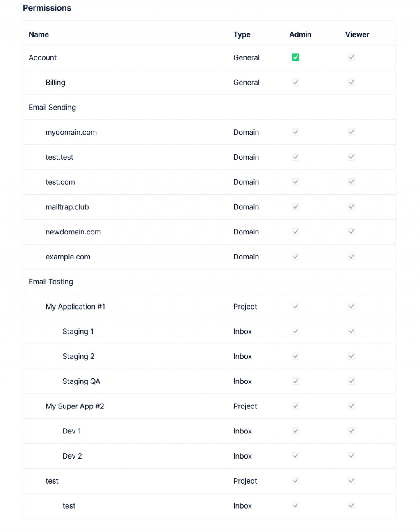Image resolution: width=420 pixels, height=532 pixels.
Task: Check Admin box for Staging QA inbox
Action: click(295, 381)
